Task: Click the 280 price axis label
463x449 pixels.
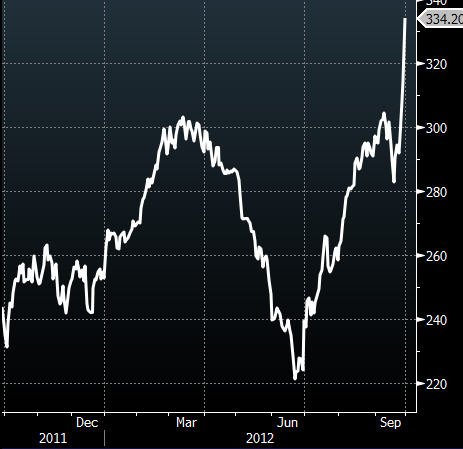Action: [436, 192]
